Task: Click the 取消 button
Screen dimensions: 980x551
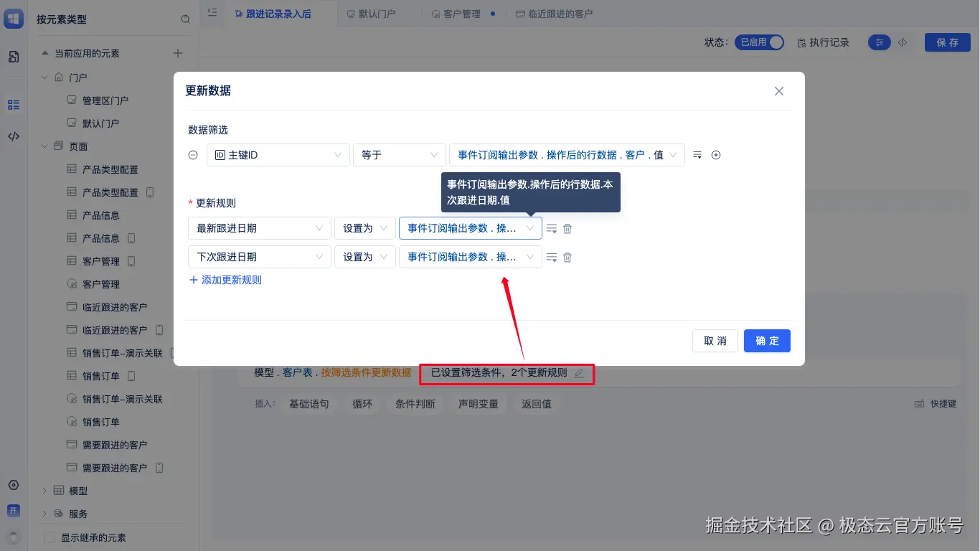Action: pyautogui.click(x=715, y=341)
